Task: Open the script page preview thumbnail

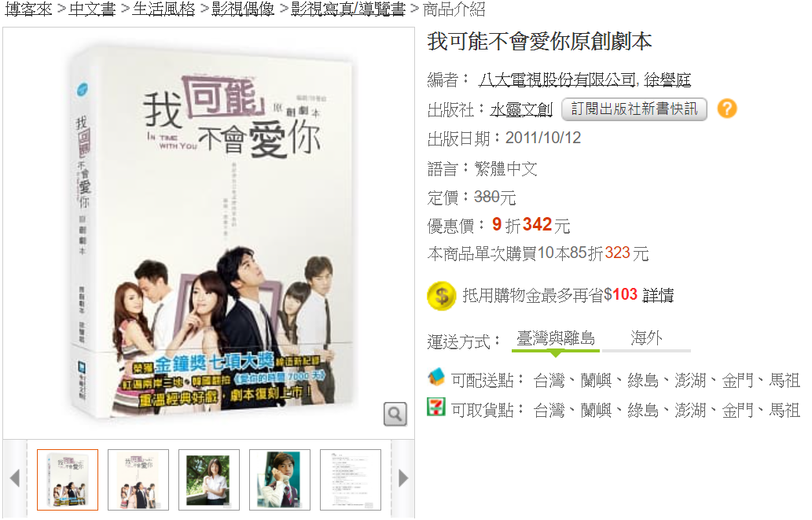Action: [x=351, y=480]
